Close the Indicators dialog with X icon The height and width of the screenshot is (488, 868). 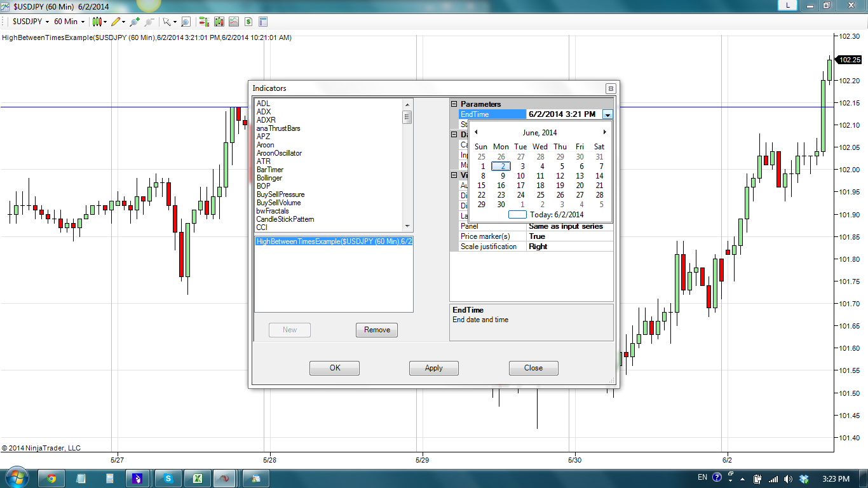click(611, 88)
